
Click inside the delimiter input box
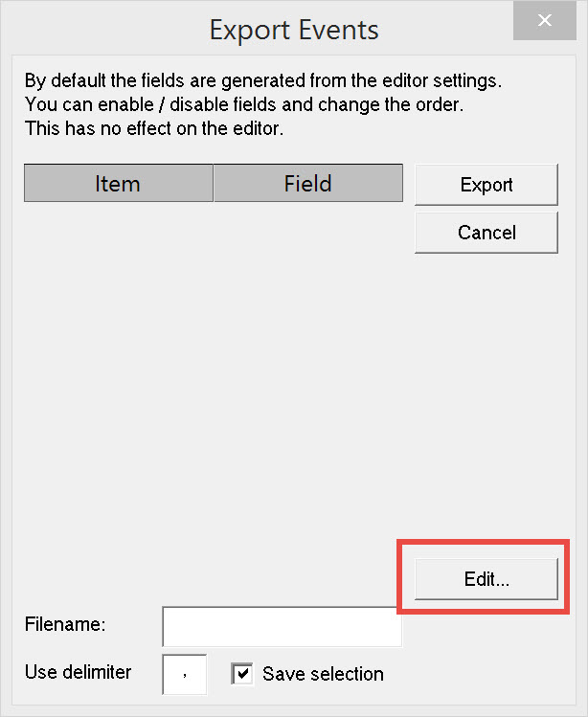click(185, 674)
